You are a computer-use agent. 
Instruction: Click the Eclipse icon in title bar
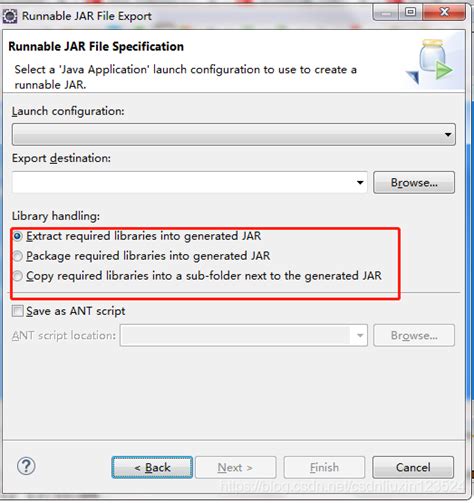[x=9, y=16]
